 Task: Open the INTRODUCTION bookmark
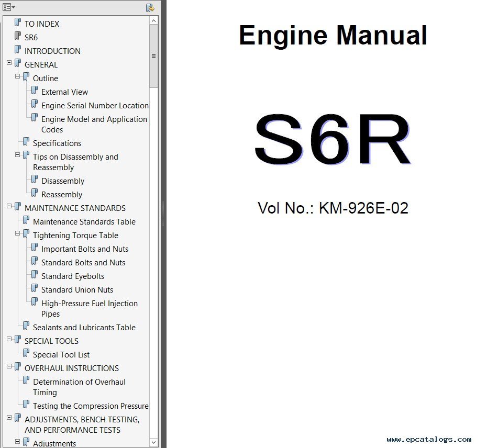[x=52, y=51]
